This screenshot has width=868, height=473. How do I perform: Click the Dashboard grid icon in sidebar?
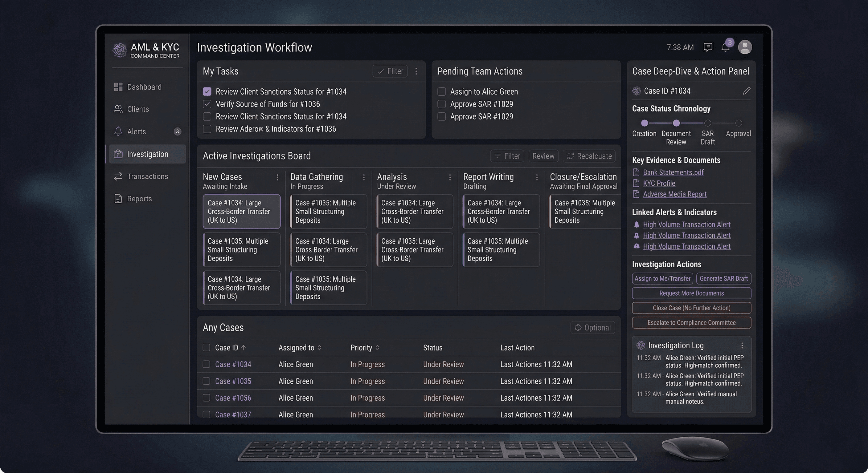click(x=118, y=87)
